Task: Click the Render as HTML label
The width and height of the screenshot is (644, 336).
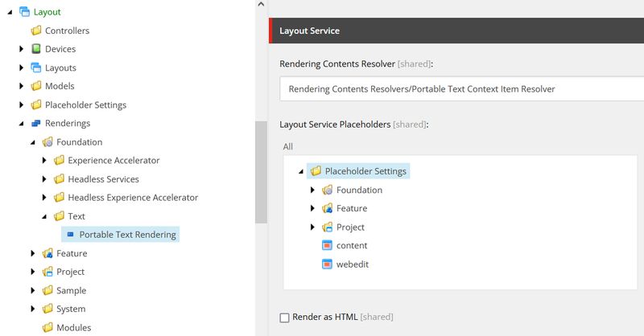Action: pos(324,317)
